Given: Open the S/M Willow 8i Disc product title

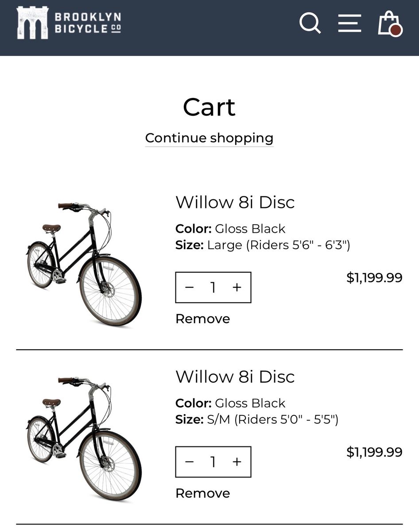Looking at the screenshot, I should [235, 377].
